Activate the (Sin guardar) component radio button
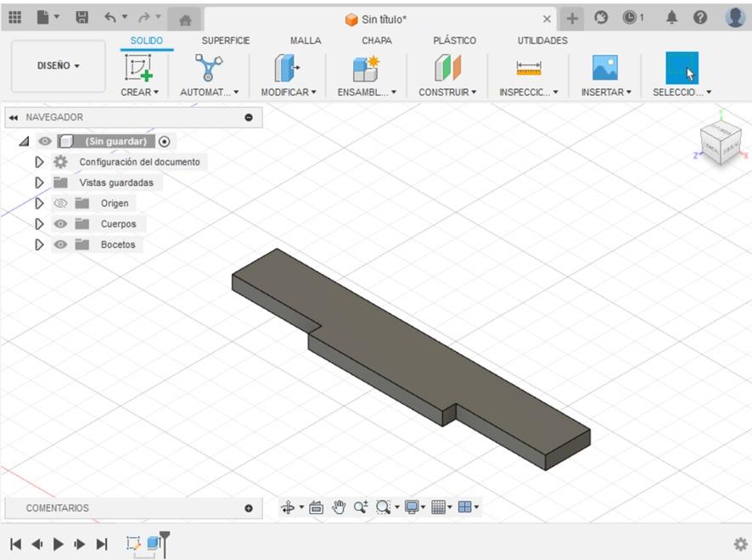 pyautogui.click(x=164, y=142)
